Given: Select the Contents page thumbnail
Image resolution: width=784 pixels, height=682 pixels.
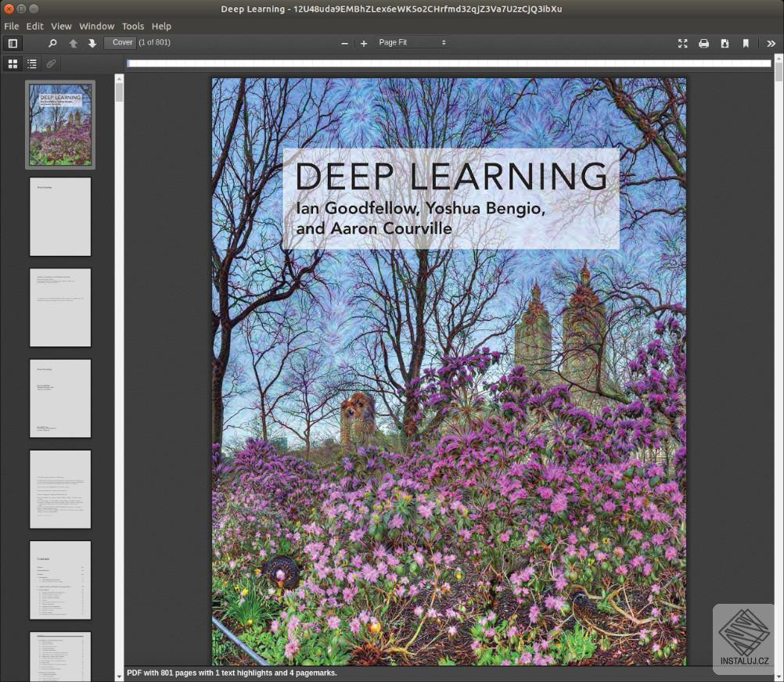Looking at the screenshot, I should pos(60,580).
